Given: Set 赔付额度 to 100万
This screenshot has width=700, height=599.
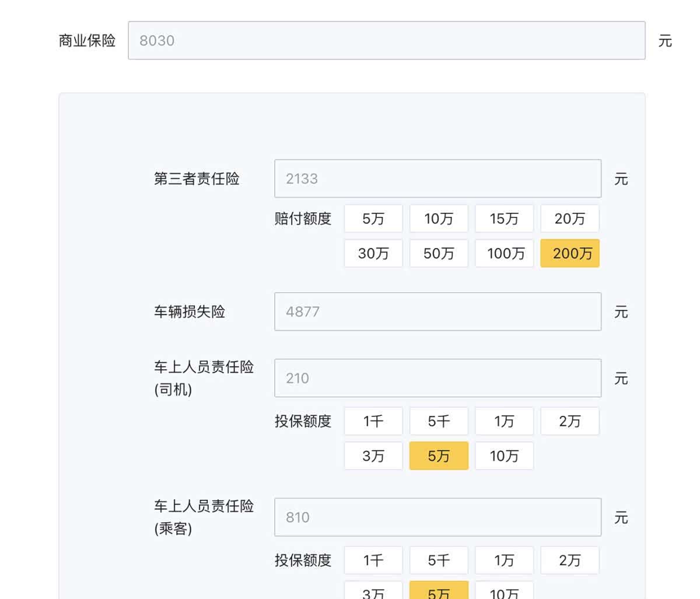Looking at the screenshot, I should [x=504, y=253].
